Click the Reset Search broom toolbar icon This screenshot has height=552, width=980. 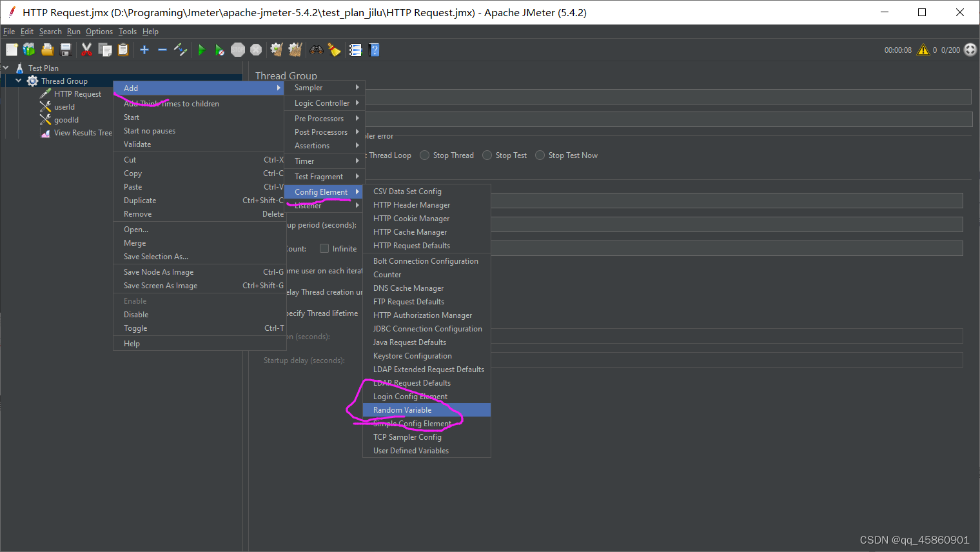tap(335, 50)
